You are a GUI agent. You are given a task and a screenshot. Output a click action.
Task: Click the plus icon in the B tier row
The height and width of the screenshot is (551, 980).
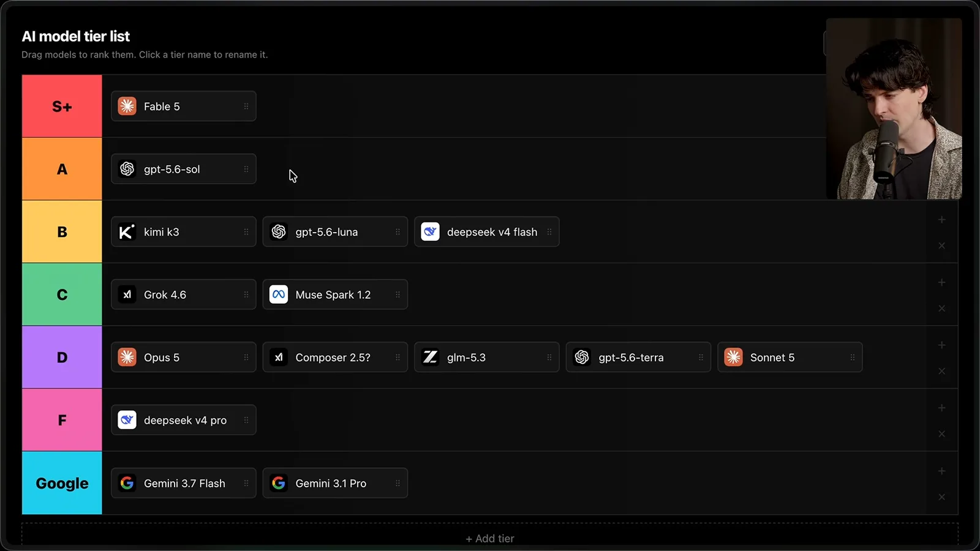[942, 220]
